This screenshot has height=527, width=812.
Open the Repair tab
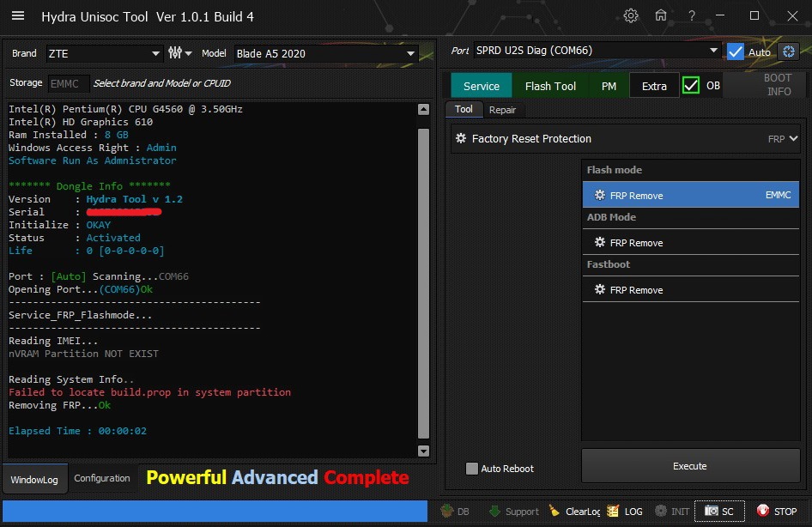point(502,110)
